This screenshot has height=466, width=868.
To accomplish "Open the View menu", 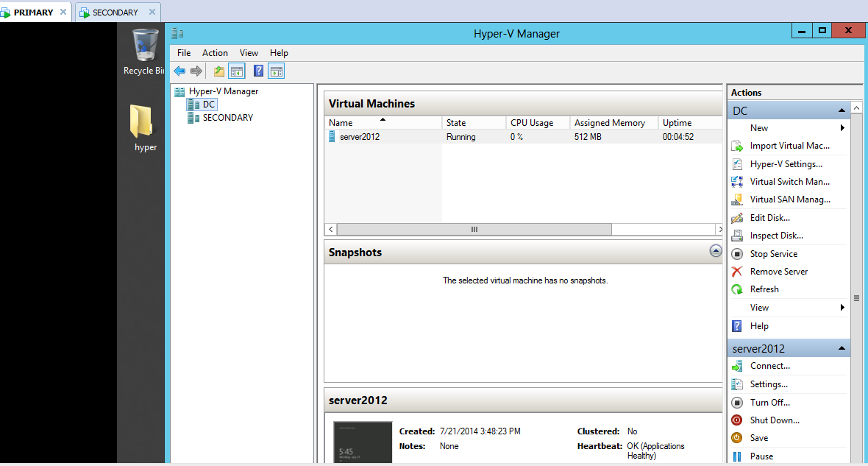I will (x=249, y=53).
